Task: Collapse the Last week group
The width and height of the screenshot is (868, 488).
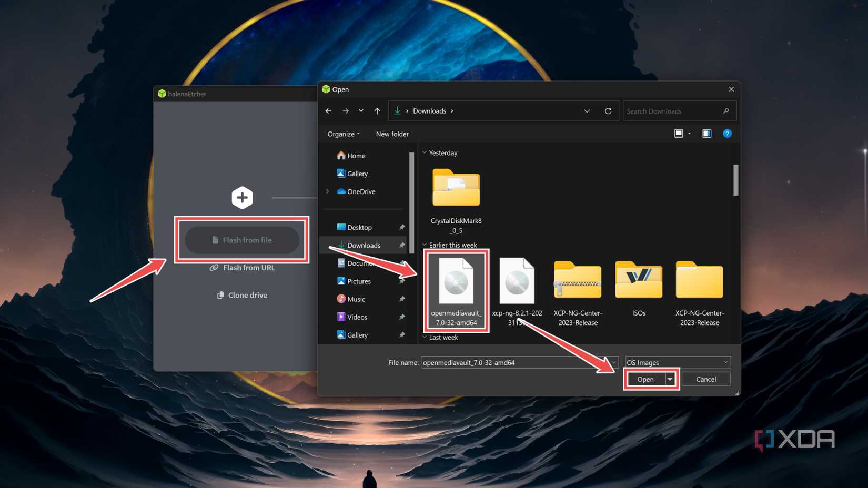Action: tap(425, 338)
